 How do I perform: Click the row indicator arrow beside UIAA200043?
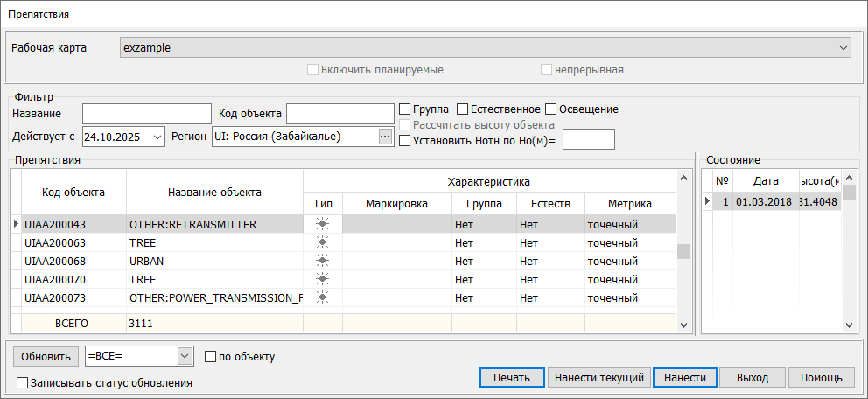tap(15, 224)
